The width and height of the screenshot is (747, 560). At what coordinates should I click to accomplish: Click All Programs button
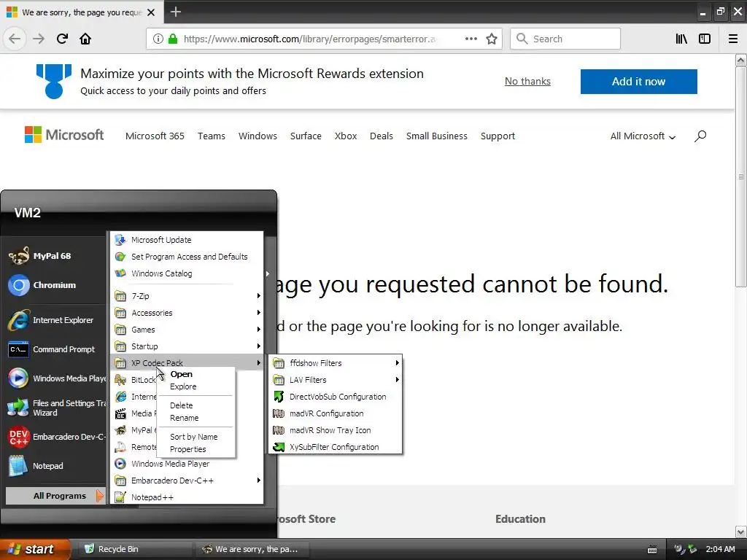pyautogui.click(x=55, y=496)
